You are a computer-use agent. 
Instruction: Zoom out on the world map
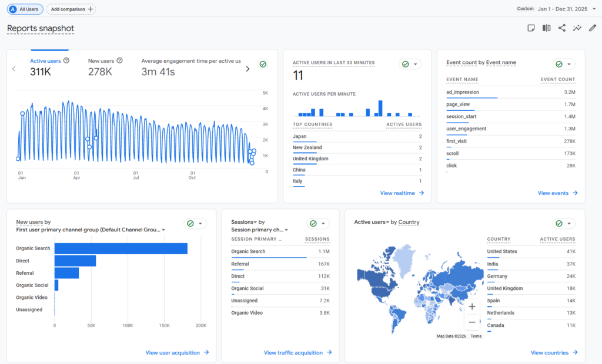pyautogui.click(x=471, y=322)
